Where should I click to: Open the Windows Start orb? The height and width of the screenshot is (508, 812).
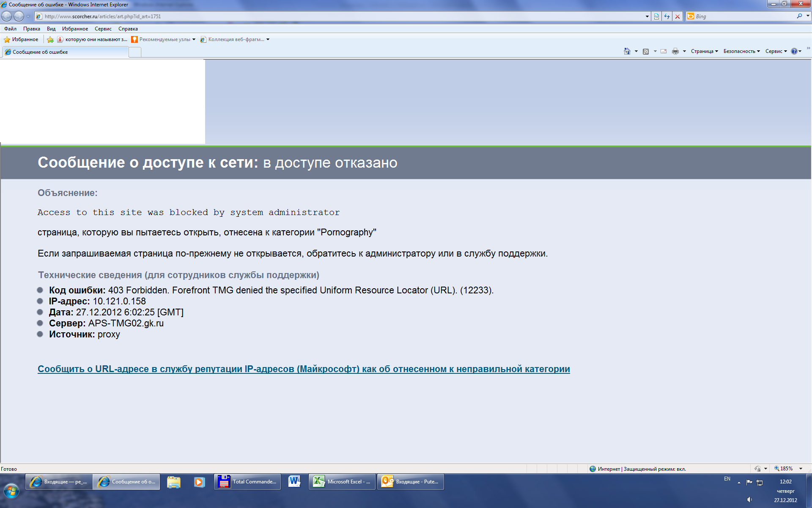coord(11,491)
